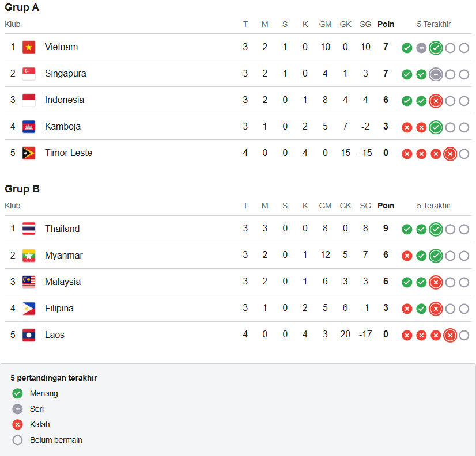Screen dimensions: 476x456
Task: Click the Timor Leste flag icon
Action: (29, 153)
